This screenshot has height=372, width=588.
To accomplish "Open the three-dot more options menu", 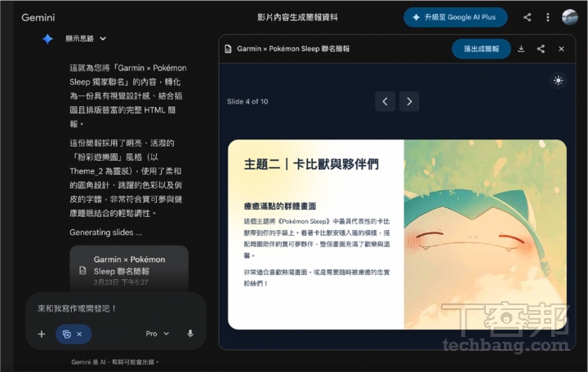I will (548, 17).
